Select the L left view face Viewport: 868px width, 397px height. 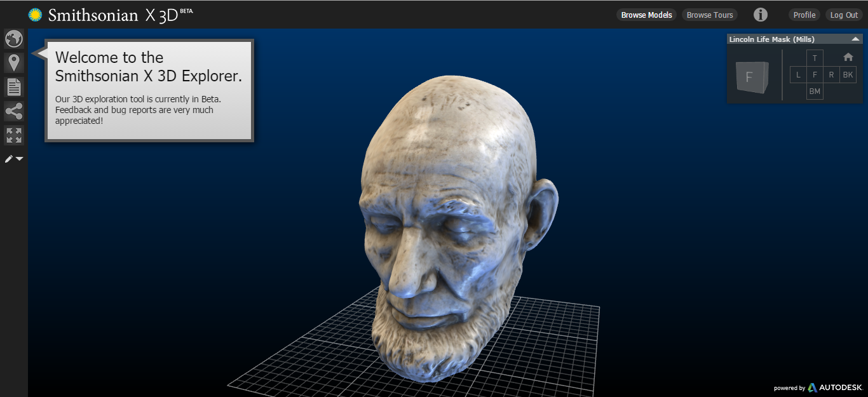(x=798, y=75)
